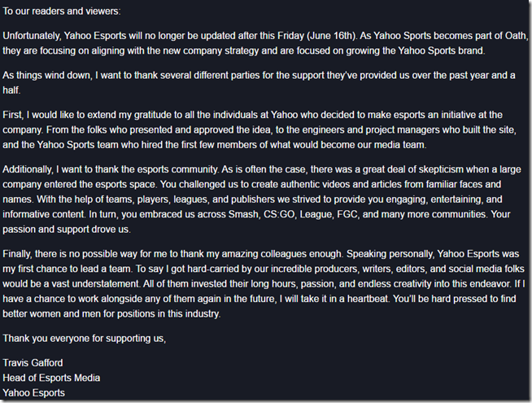Click the greeting 'To our readers and viewers:'
The image size is (532, 403).
(61, 11)
